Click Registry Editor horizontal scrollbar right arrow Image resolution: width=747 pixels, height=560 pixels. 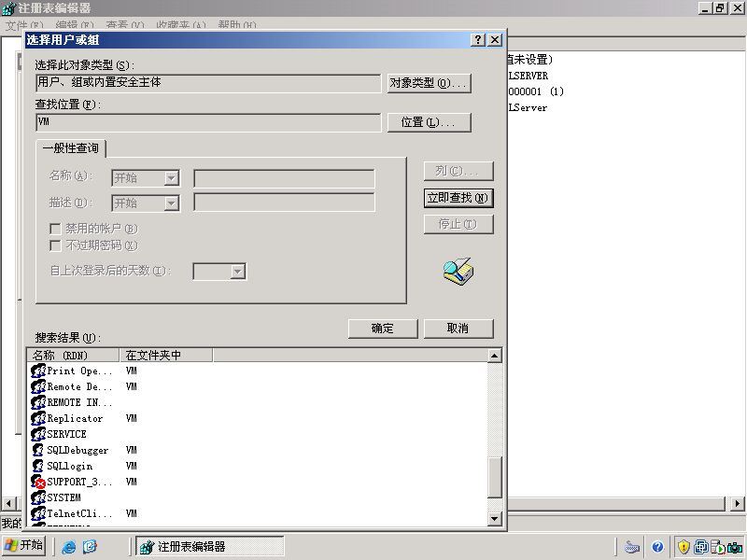tap(737, 503)
